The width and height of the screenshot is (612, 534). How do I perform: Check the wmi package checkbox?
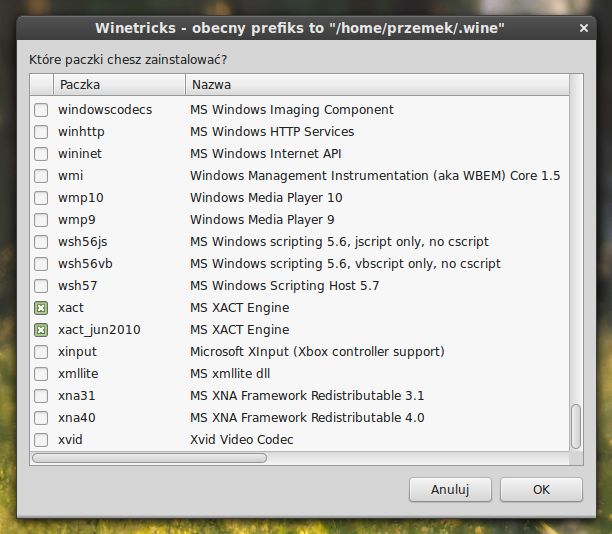pyautogui.click(x=41, y=176)
